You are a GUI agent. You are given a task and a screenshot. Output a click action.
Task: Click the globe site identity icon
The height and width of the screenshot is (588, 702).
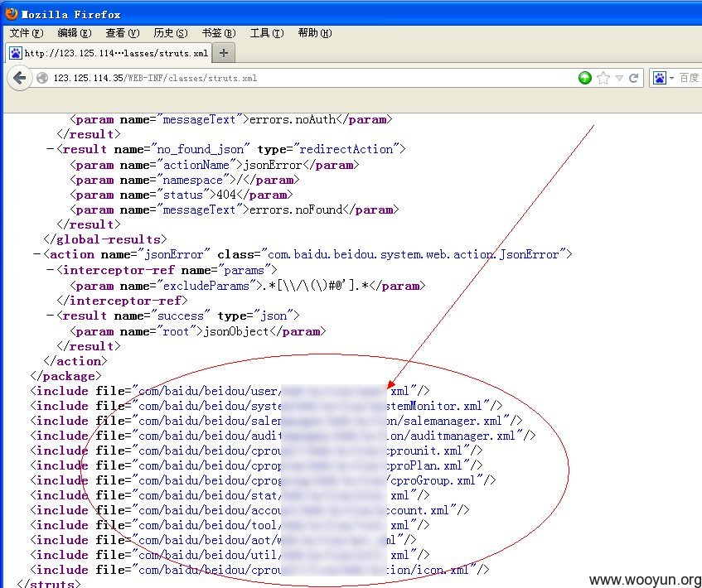(x=42, y=79)
